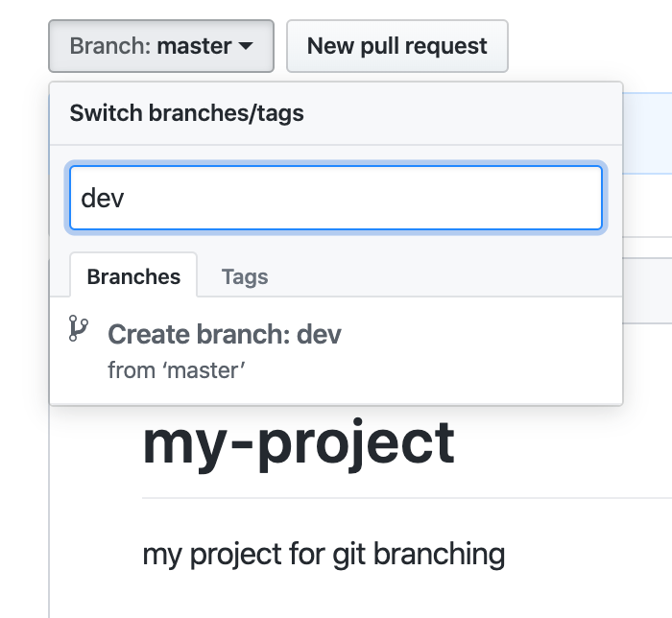Open the Tags tab
Viewport: 672px width, 618px height.
(244, 276)
